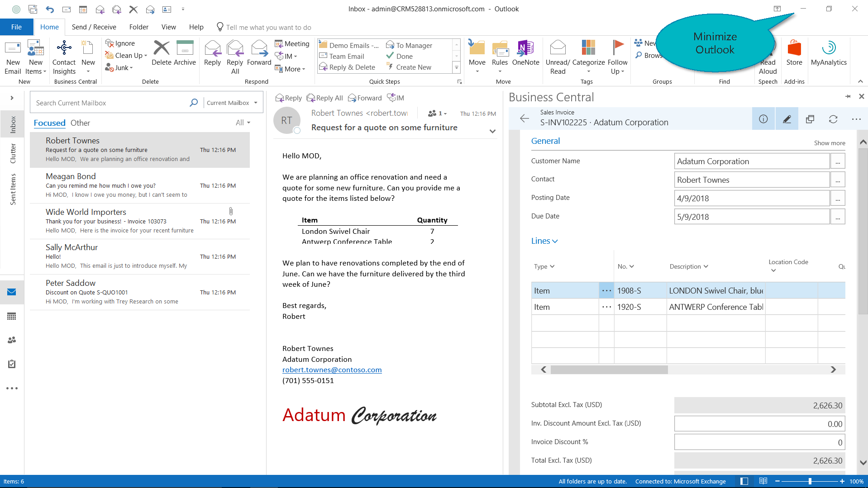This screenshot has width=868, height=488.
Task: Refresh the Business Central invoice pane
Action: pyautogui.click(x=833, y=119)
